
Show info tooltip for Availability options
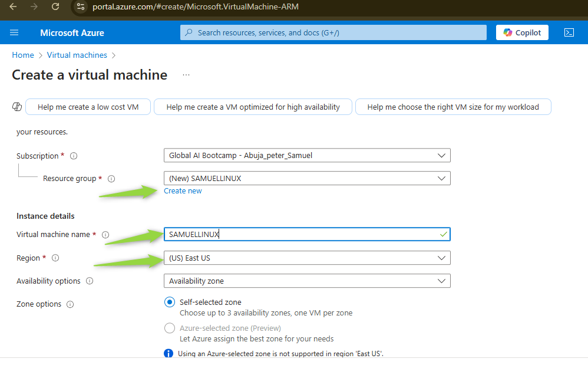coord(90,281)
